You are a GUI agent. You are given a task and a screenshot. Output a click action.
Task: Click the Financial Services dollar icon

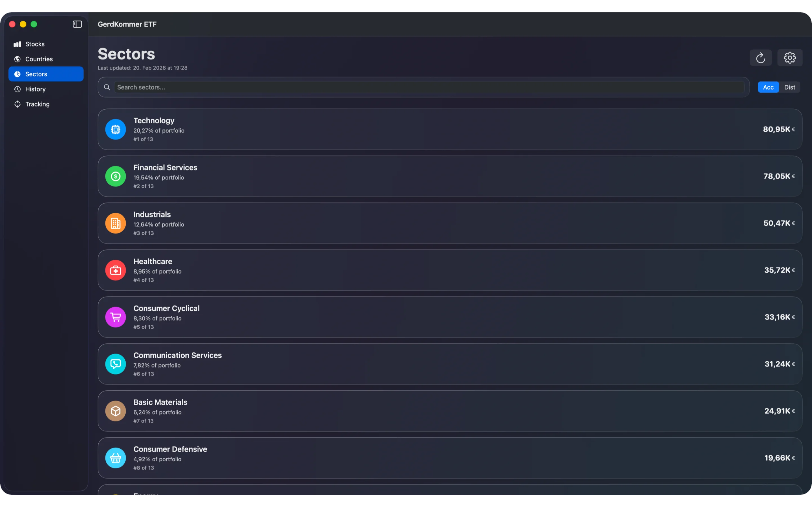pyautogui.click(x=115, y=176)
